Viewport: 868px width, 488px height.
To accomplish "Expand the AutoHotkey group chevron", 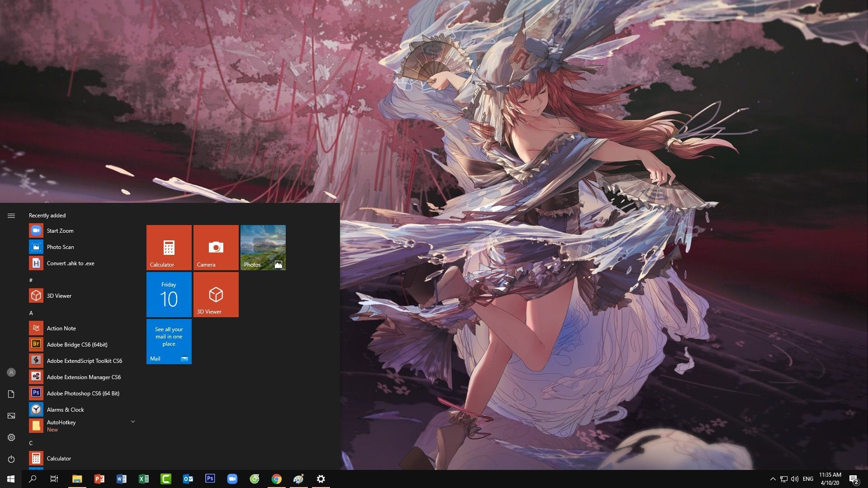I will click(x=132, y=421).
